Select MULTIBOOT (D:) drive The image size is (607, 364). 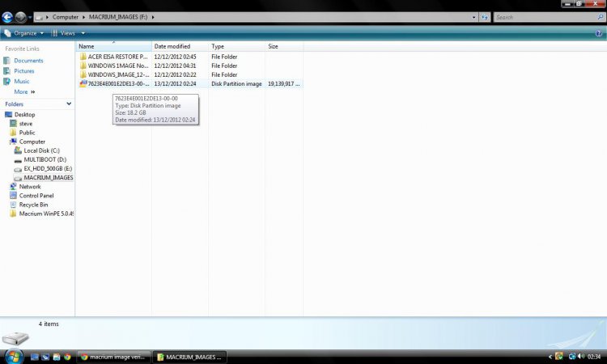click(x=45, y=160)
